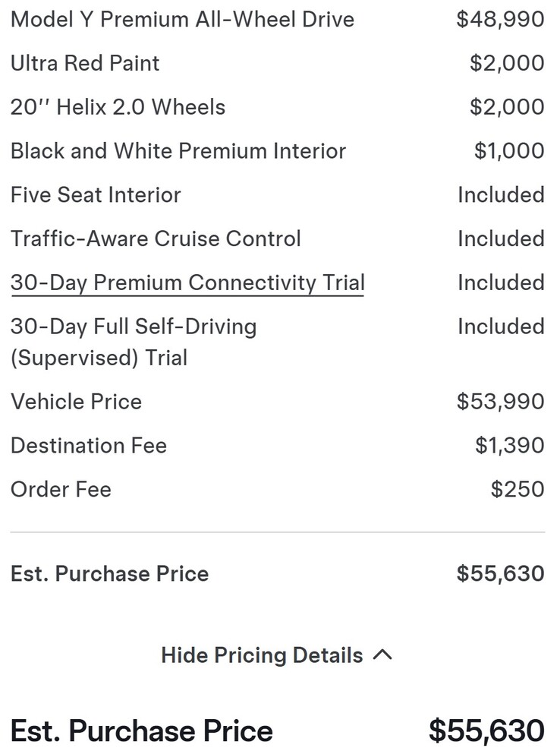Select the Five Seat Interior row
The image size is (560, 751).
point(96,195)
